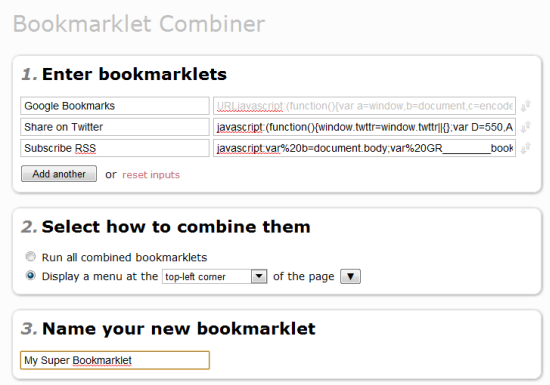
Task: Click the Enter bookmarklets heading
Action: (134, 74)
